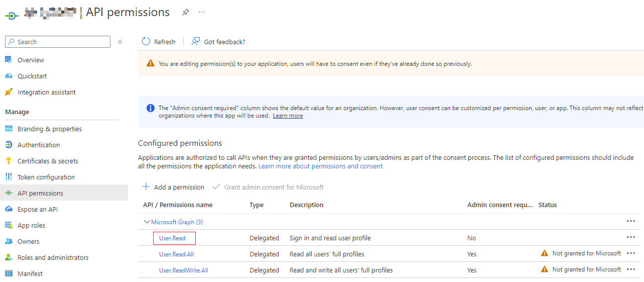Click the sidebar Search box
The width and height of the screenshot is (644, 282).
[58, 42]
